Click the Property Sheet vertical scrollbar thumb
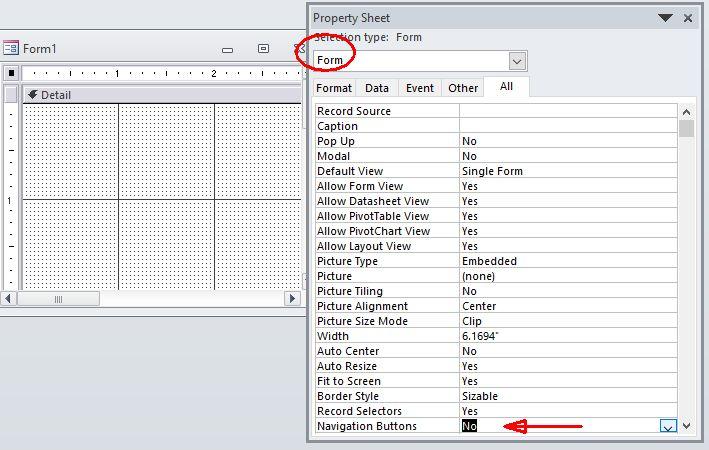Image resolution: width=709 pixels, height=450 pixels. 686,129
